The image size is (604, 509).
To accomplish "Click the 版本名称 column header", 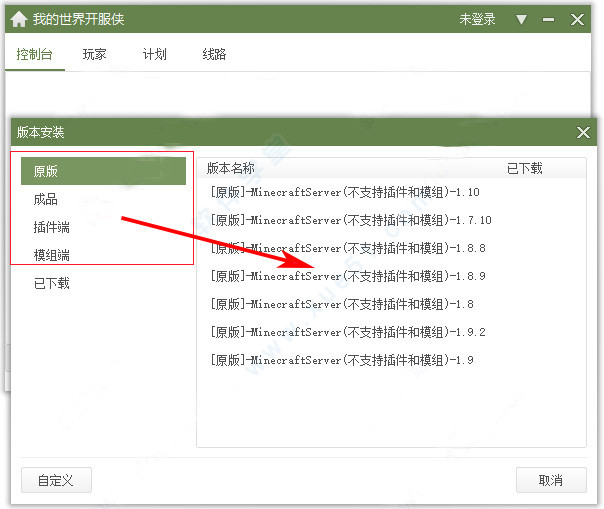I will [230, 168].
